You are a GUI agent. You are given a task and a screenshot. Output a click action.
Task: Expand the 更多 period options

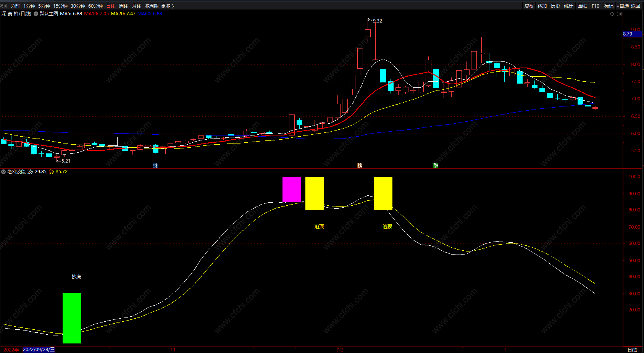167,6
